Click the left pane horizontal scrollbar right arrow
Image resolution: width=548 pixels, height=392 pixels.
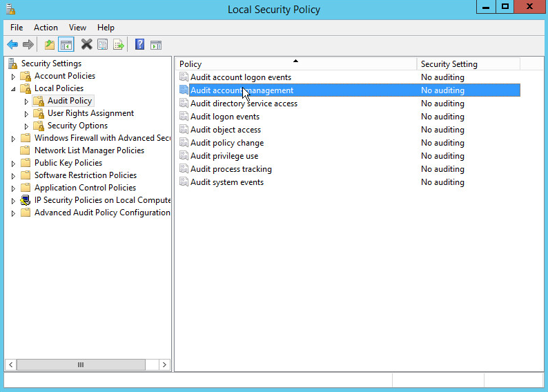coord(164,364)
